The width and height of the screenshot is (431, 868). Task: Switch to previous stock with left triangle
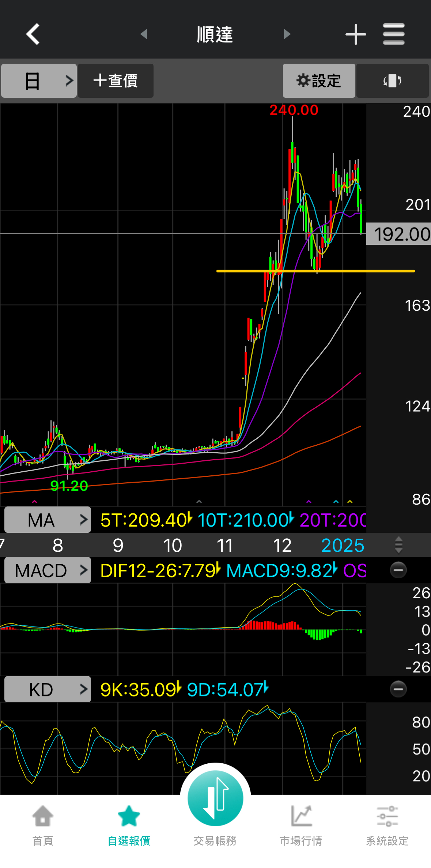tap(144, 34)
